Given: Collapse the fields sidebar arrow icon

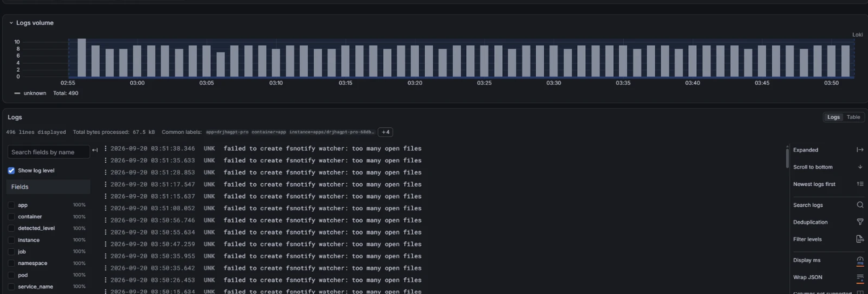Looking at the screenshot, I should (95, 150).
